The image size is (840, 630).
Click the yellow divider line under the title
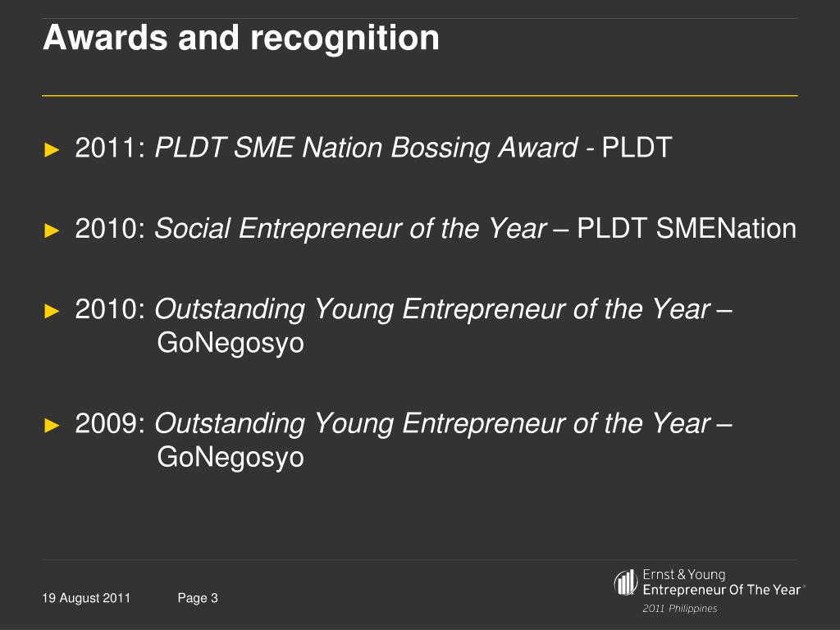click(420, 96)
